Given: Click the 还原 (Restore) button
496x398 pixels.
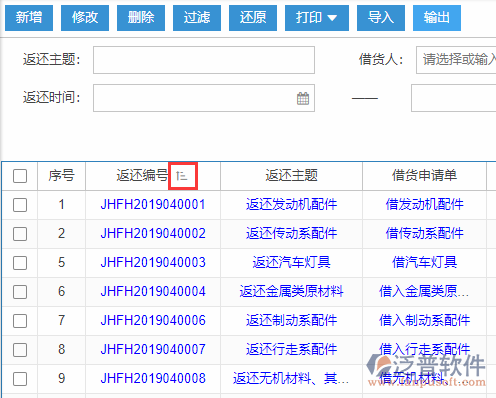Looking at the screenshot, I should pos(253,18).
